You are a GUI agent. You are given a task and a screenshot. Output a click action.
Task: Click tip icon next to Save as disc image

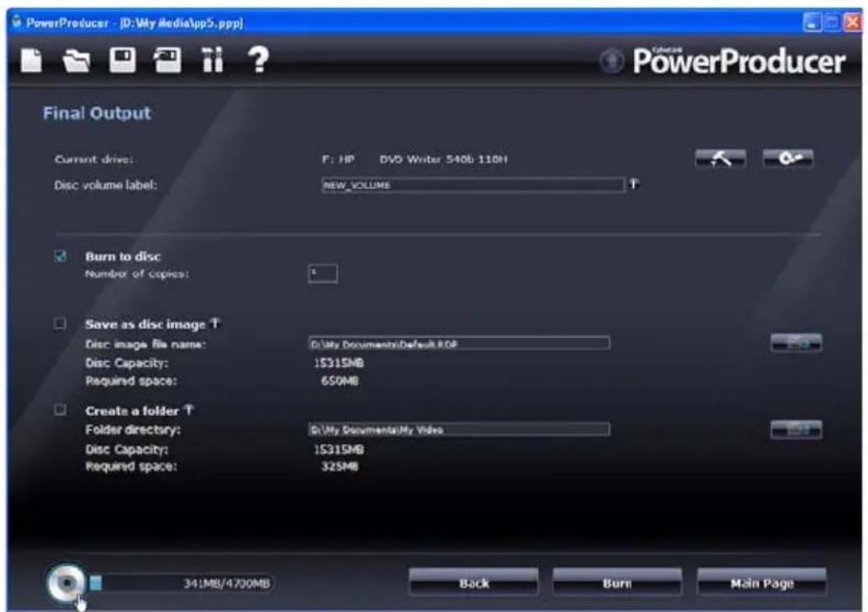click(x=216, y=322)
